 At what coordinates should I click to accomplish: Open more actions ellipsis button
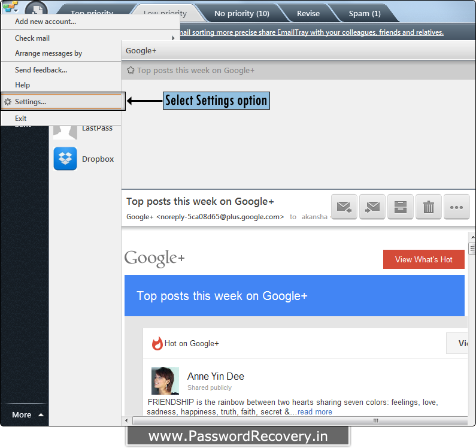(457, 207)
